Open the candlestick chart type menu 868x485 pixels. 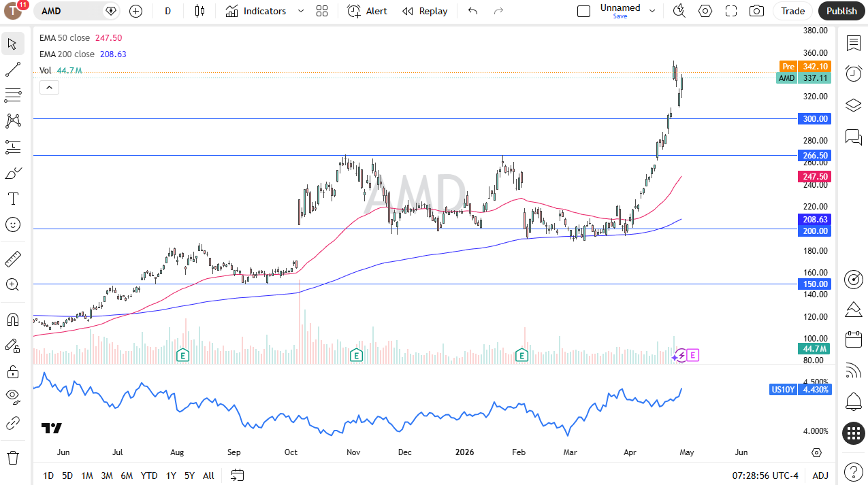coord(199,11)
